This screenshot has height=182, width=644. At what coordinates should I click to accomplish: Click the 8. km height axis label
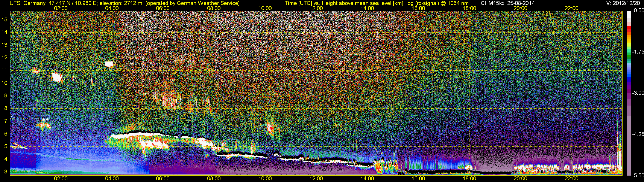click(x=6, y=109)
